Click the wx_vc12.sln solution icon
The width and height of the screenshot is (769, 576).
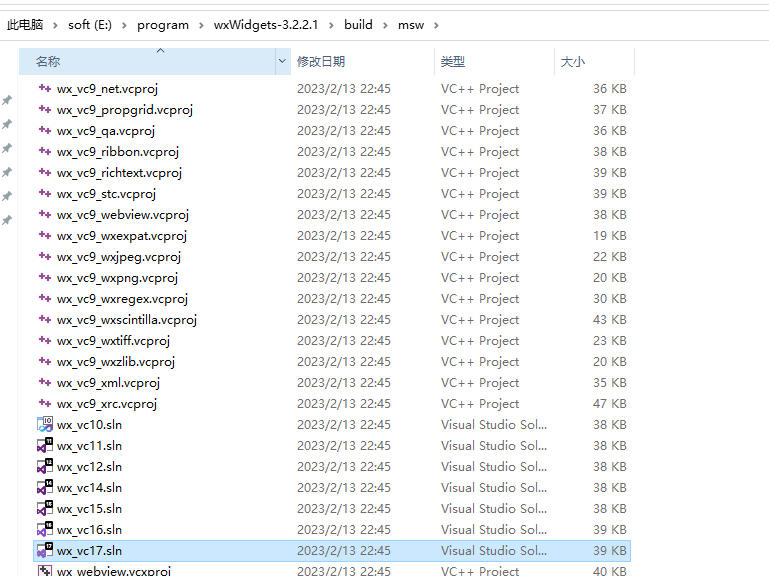point(45,467)
